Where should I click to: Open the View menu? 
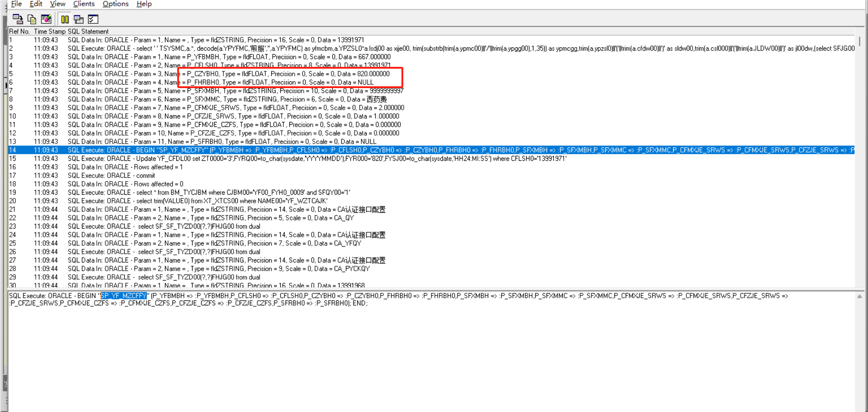click(x=57, y=4)
